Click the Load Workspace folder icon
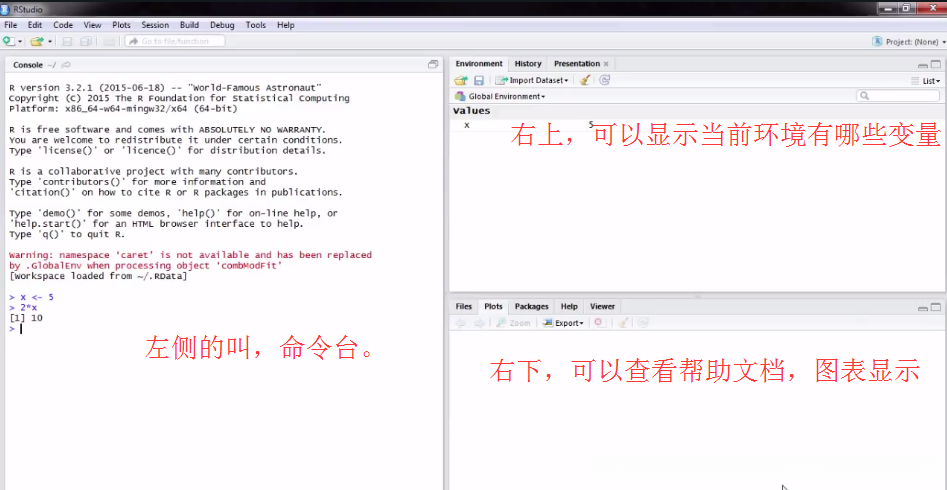The width and height of the screenshot is (947, 490). [x=461, y=80]
